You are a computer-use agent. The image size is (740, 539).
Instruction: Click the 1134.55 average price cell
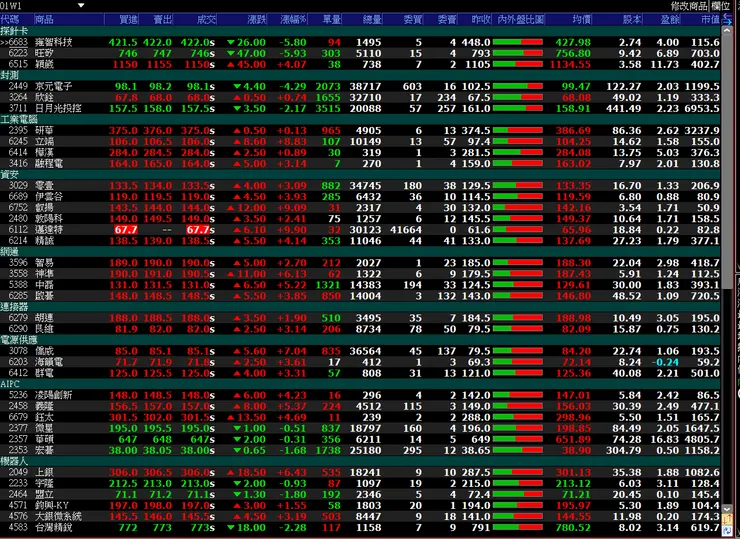pyautogui.click(x=570, y=64)
